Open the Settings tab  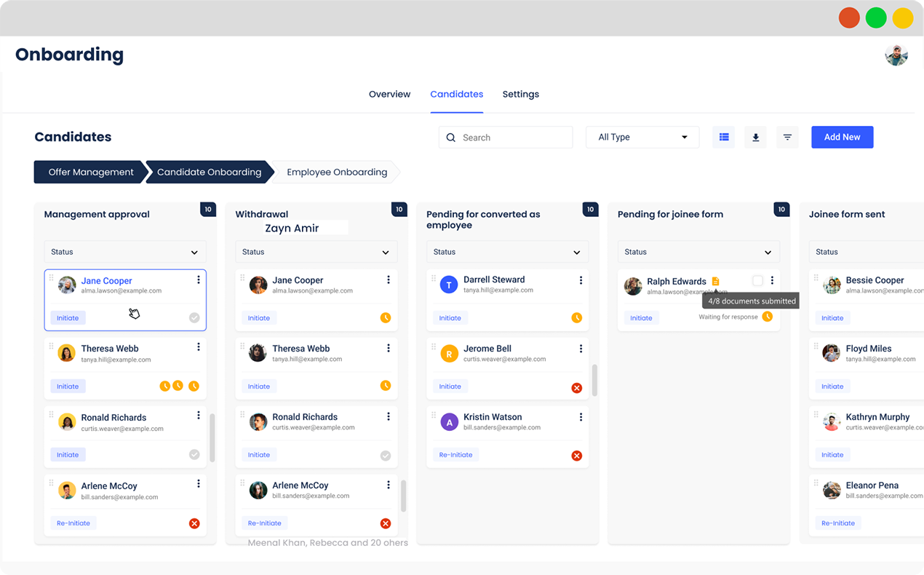click(x=521, y=94)
